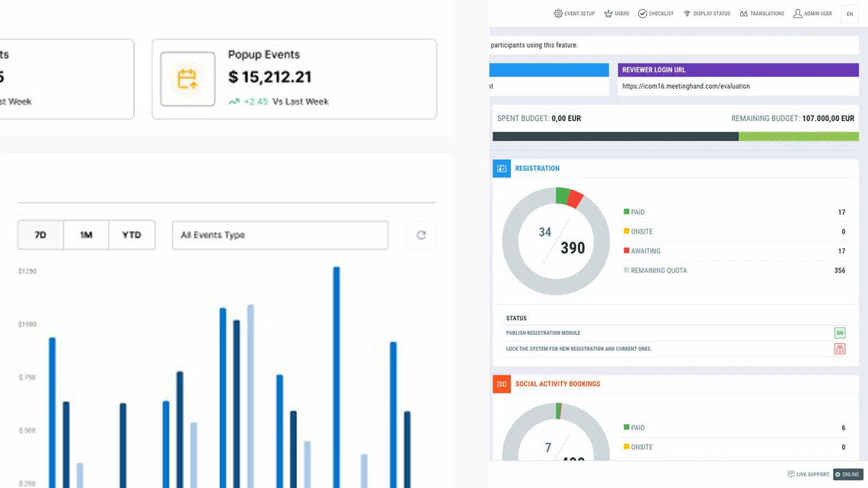Click the Registration section icon
The width and height of the screenshot is (868, 488).
(502, 168)
